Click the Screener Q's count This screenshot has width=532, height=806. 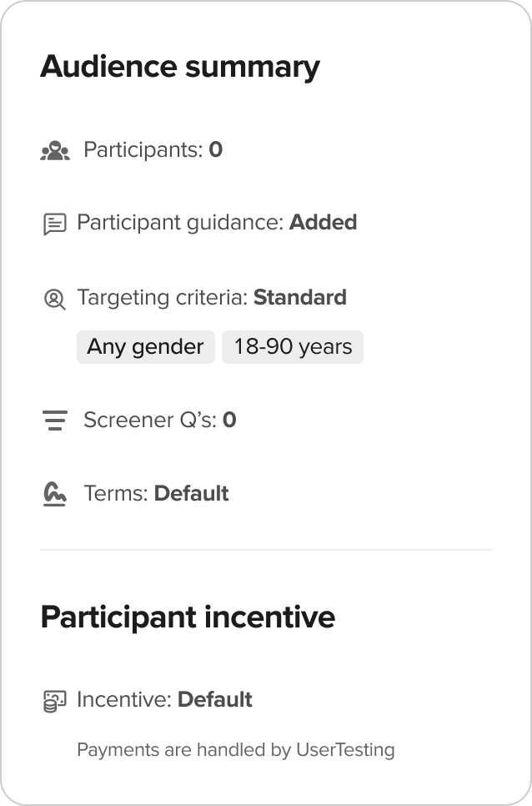pos(229,420)
